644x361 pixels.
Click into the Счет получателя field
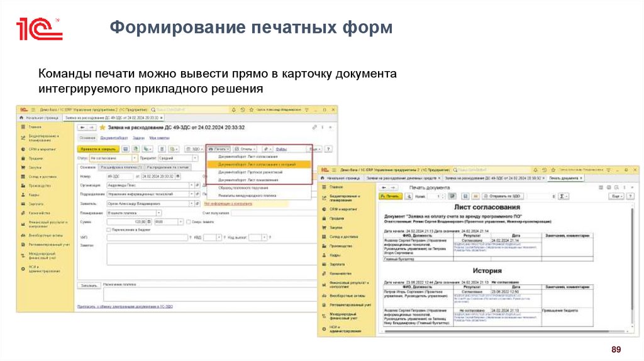[274, 213]
